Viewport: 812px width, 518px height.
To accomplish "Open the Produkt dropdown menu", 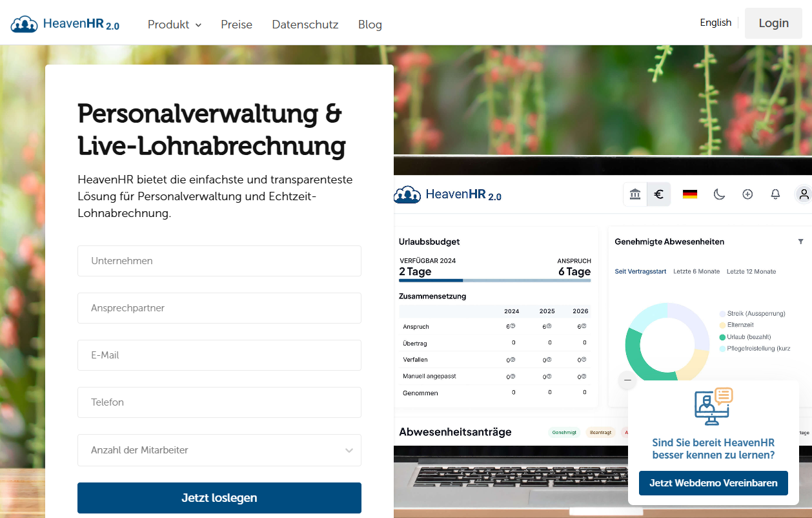I will 174,25.
